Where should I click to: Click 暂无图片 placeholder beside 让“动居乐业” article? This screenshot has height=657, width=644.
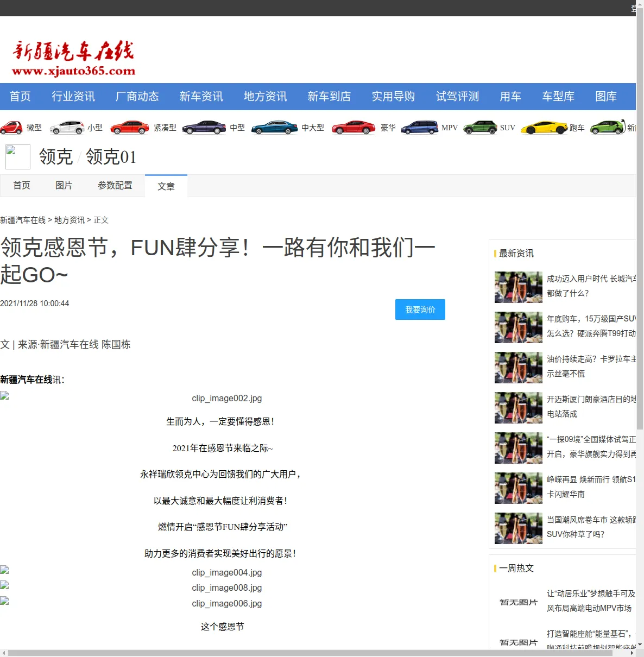coord(519,602)
